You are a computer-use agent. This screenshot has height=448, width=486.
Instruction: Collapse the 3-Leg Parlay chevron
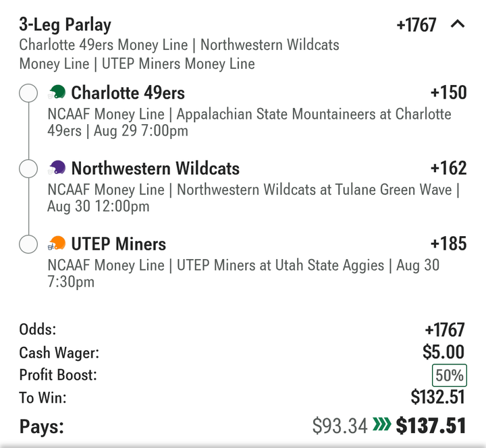pos(458,24)
